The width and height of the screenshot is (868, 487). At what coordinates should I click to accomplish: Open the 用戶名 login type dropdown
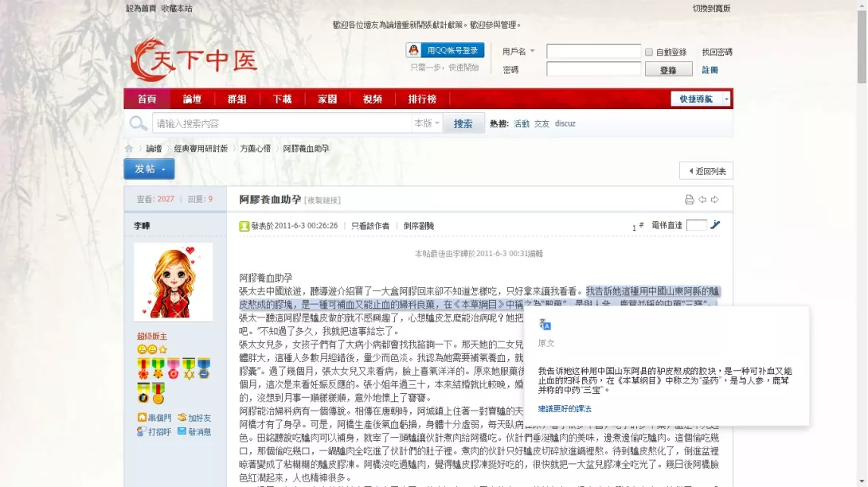518,52
